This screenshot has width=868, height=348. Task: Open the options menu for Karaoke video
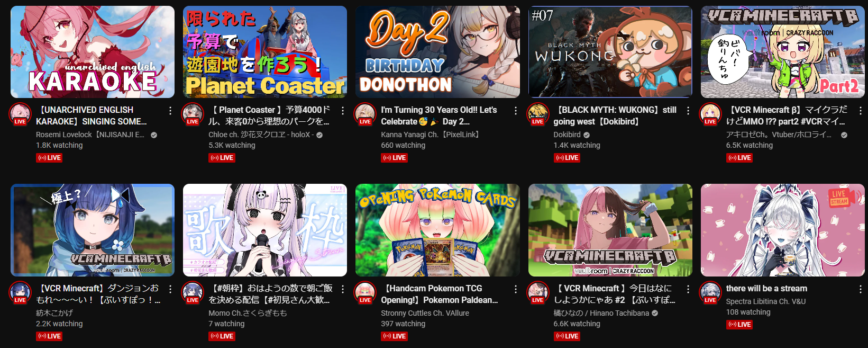tap(170, 111)
